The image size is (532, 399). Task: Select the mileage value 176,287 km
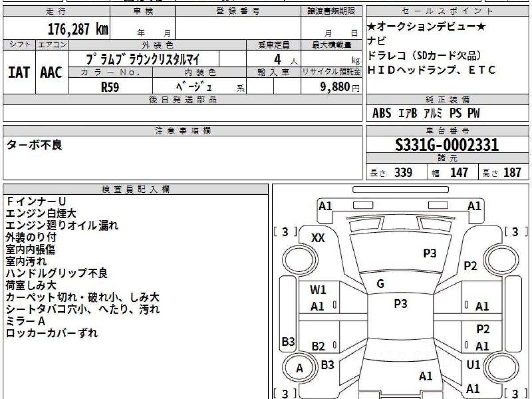78,29
